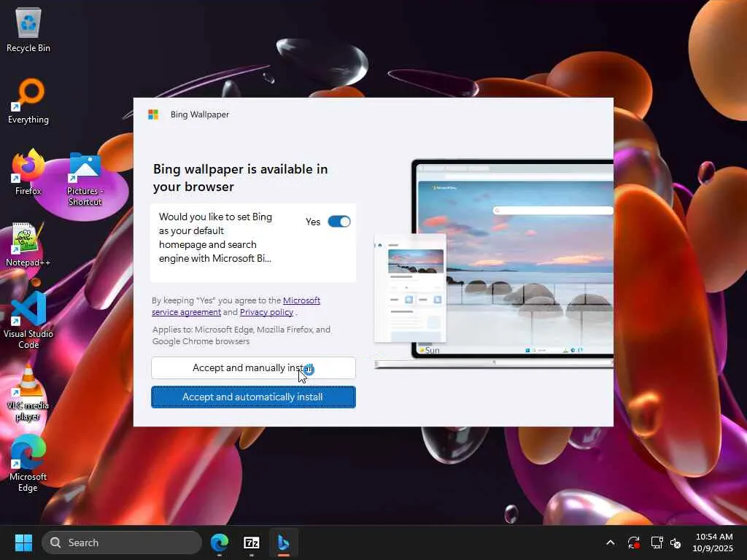Open the Bing icon in the taskbar

click(284, 542)
